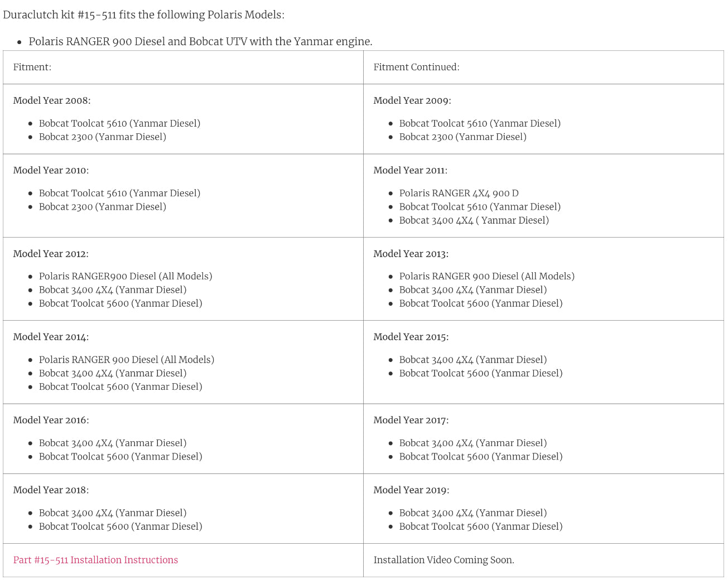Click the Fitment column header
The height and width of the screenshot is (580, 728).
[x=32, y=67]
